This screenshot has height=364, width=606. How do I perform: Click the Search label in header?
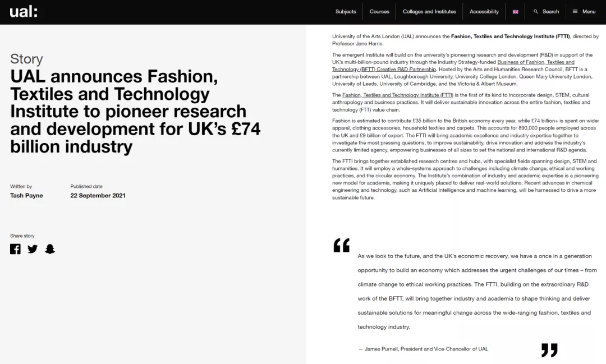551,12
